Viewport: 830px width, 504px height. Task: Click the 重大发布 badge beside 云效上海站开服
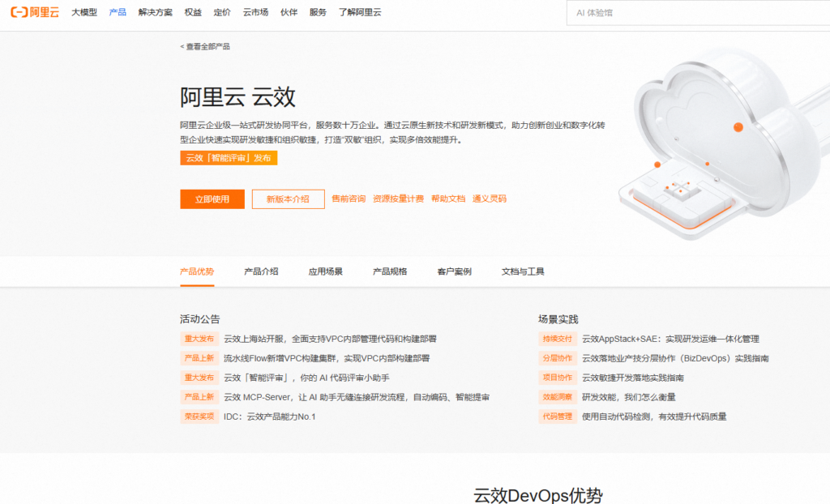click(199, 339)
